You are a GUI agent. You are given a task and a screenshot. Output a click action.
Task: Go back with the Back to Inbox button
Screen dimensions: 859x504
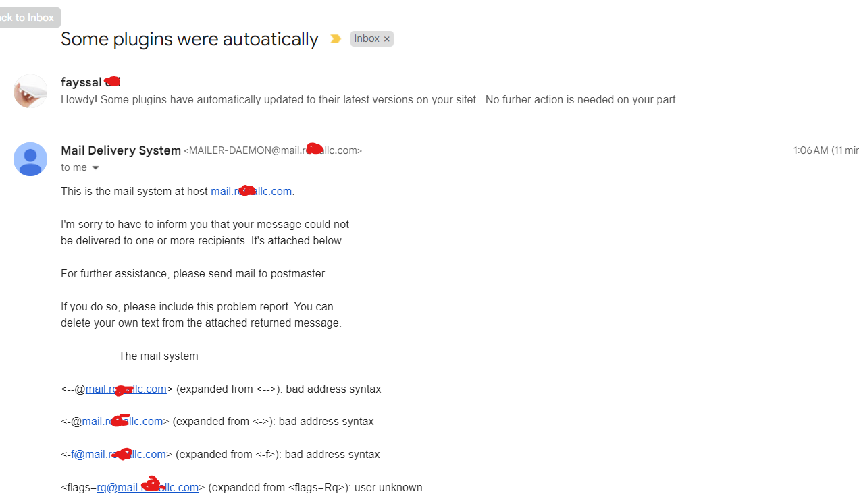coord(27,18)
